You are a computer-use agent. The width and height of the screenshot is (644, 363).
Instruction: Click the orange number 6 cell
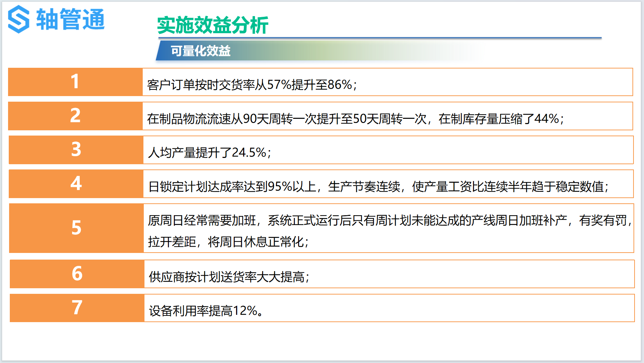77,274
